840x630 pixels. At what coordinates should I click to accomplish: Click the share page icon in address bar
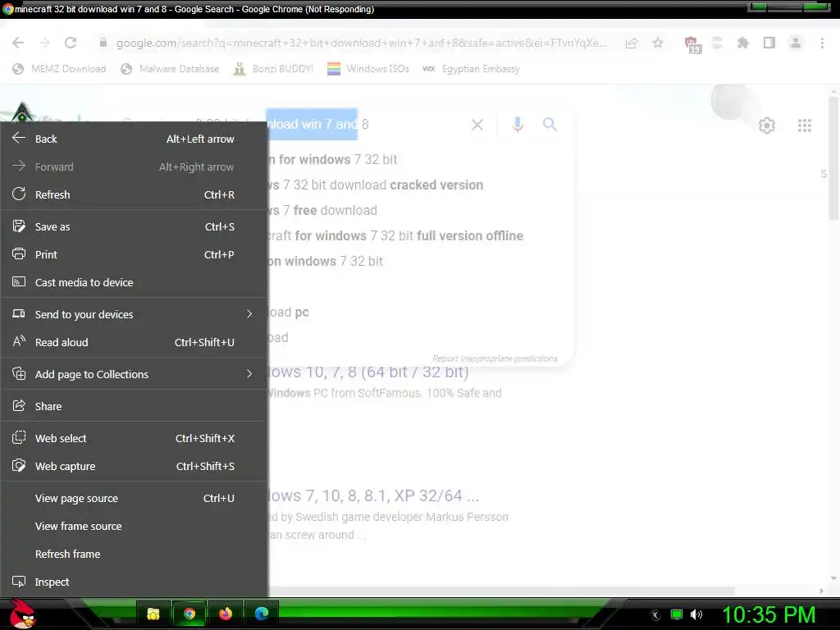pos(632,43)
